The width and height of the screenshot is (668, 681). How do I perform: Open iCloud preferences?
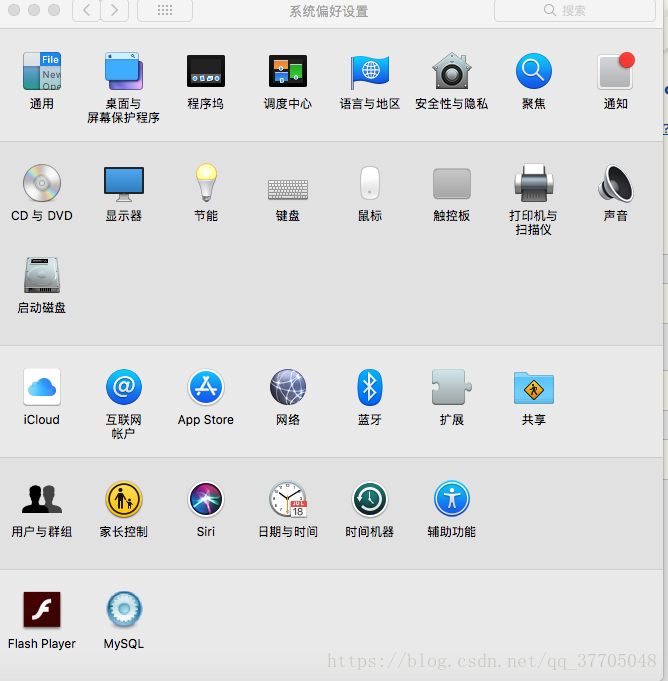point(42,387)
